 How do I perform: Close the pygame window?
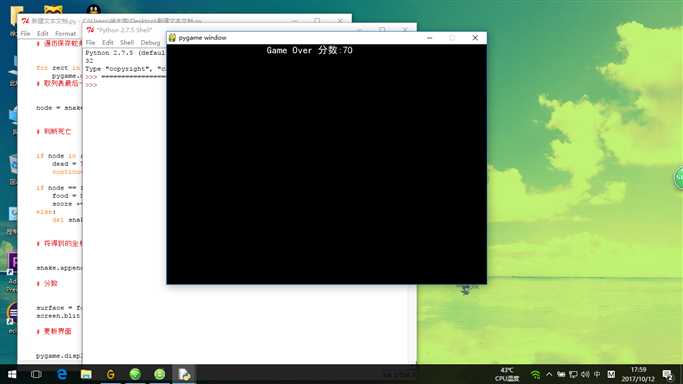(475, 38)
